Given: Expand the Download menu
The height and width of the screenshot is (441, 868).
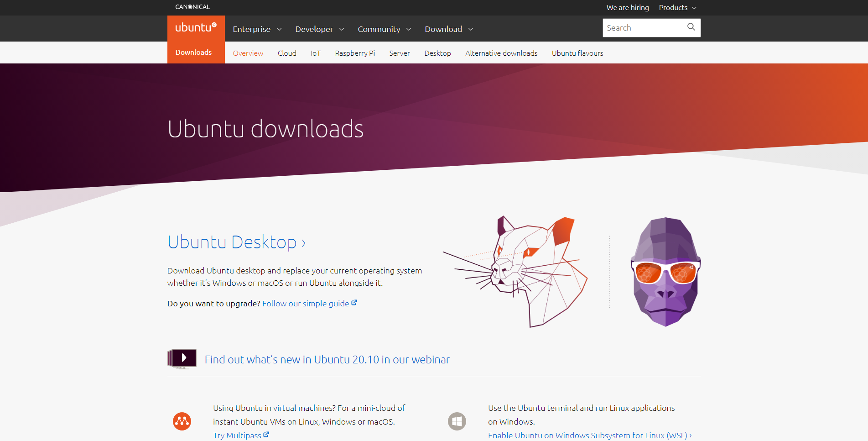Looking at the screenshot, I should click(x=449, y=29).
